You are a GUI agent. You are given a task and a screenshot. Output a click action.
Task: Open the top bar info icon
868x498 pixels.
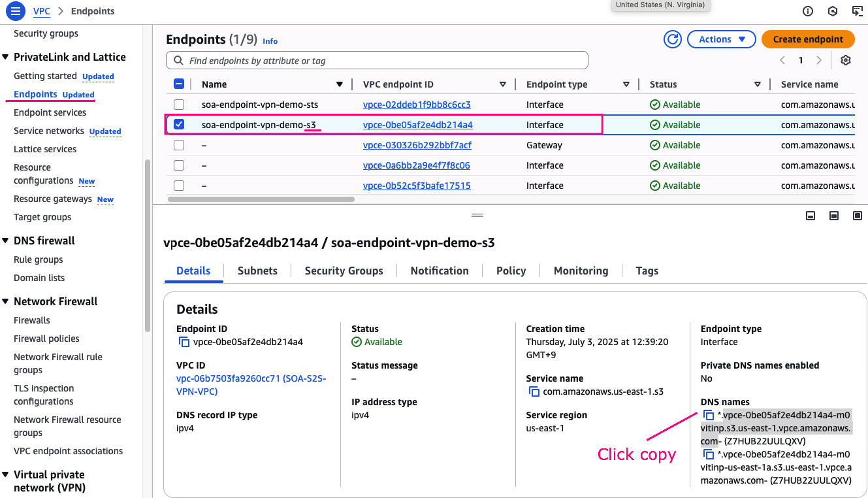click(808, 11)
